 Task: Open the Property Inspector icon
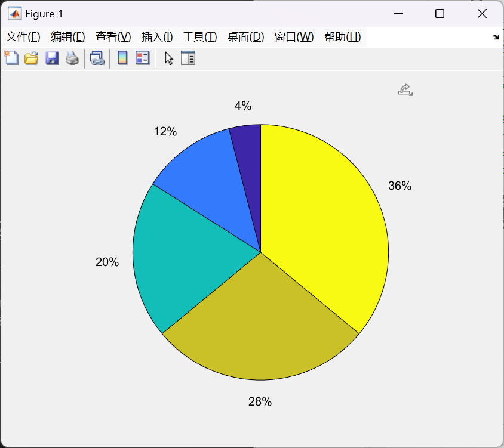188,58
